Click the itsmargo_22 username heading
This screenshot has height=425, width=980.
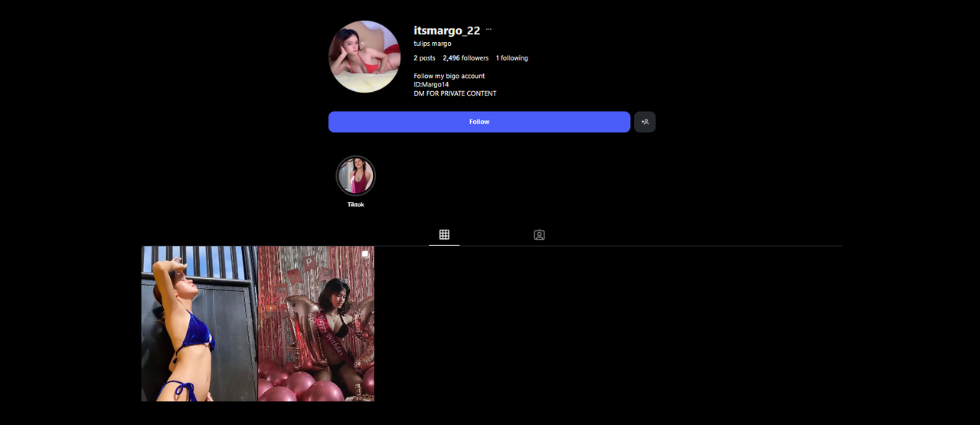pos(447,31)
